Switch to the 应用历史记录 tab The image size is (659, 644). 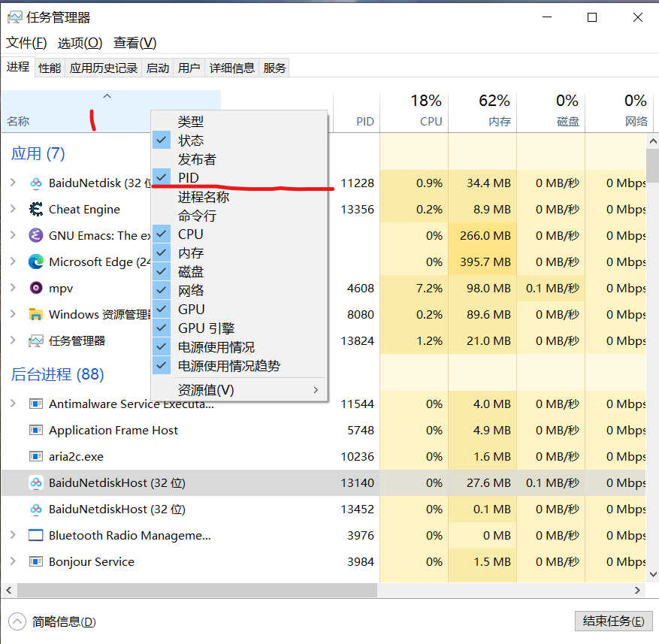tap(104, 68)
